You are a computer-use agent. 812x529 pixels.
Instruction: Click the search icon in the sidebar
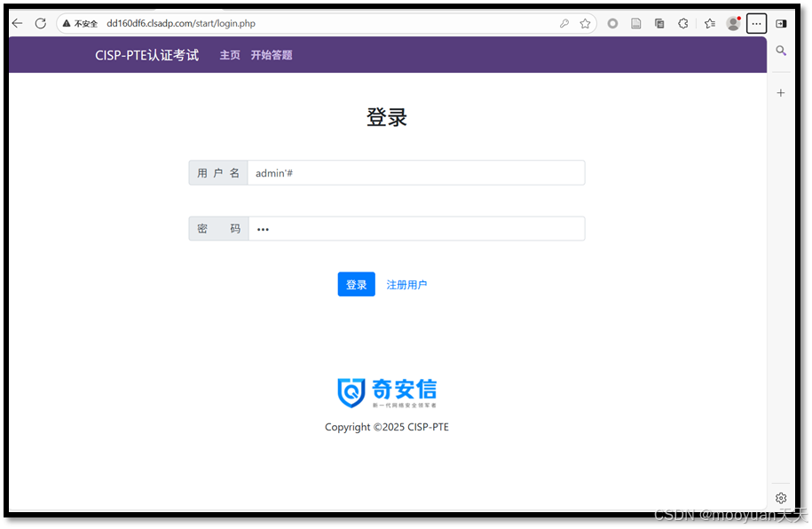point(781,51)
